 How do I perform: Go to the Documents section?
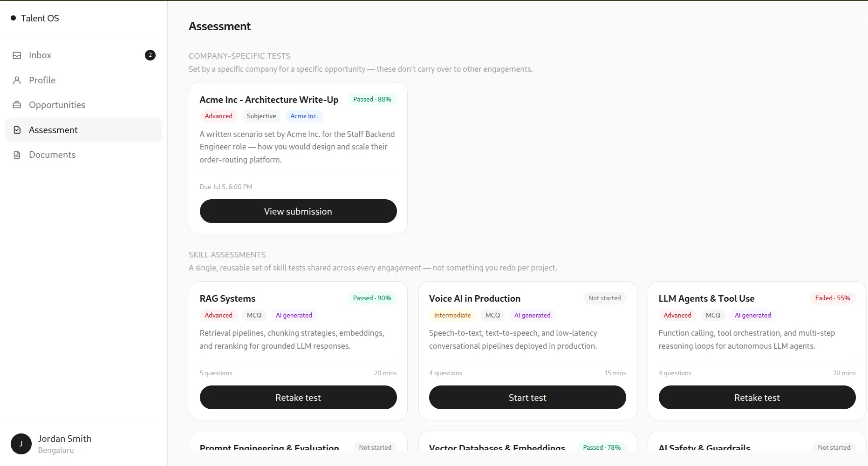pos(84,155)
